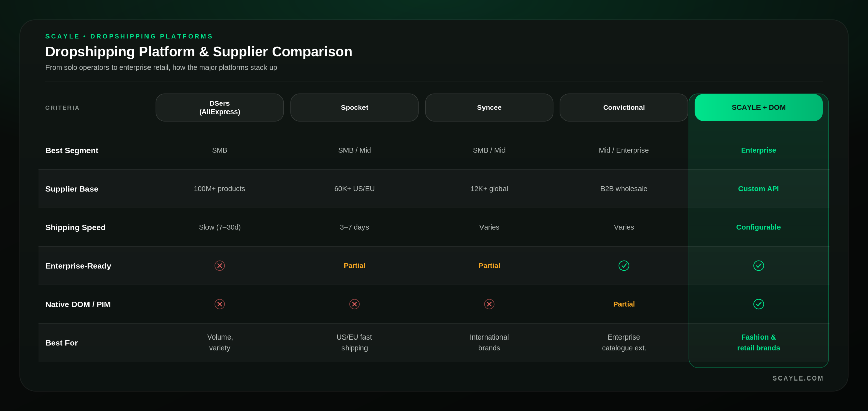Click the Custom API cell

758,189
